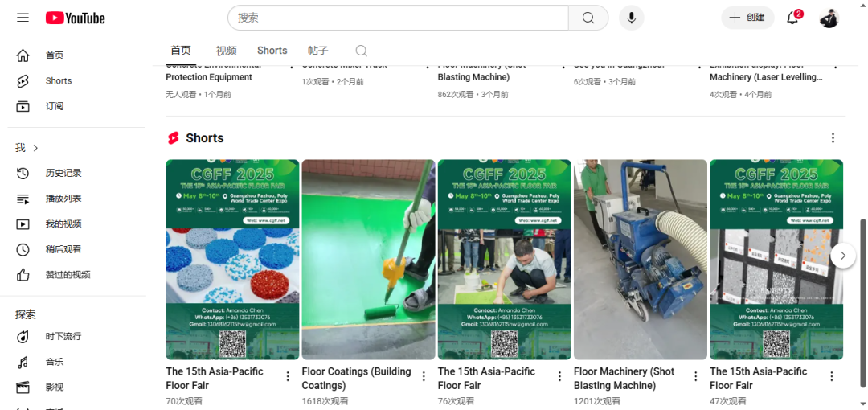The image size is (868, 410).
Task: Click the search magnifier button
Action: 588,18
